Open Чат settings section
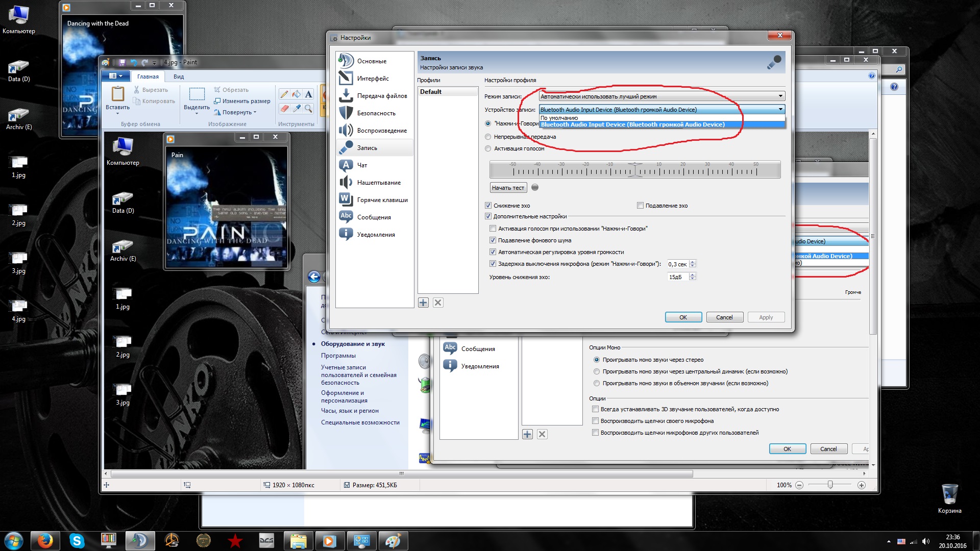Image resolution: width=980 pixels, height=551 pixels. [374, 165]
